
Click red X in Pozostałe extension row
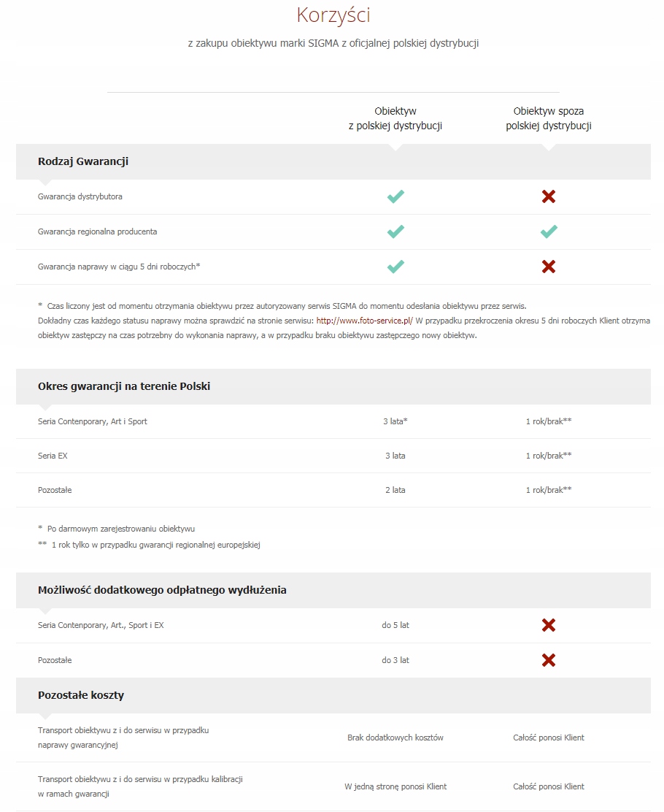click(x=549, y=660)
